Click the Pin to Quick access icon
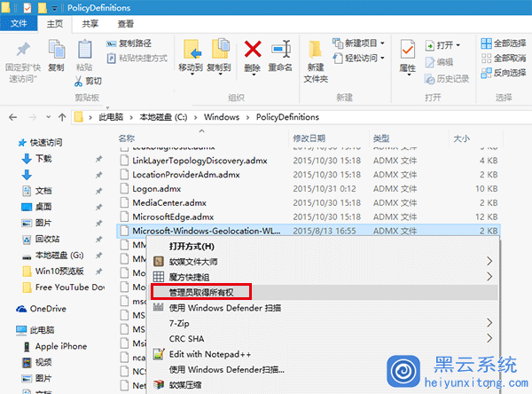Screen dimensions: 532x394 coord(23,51)
